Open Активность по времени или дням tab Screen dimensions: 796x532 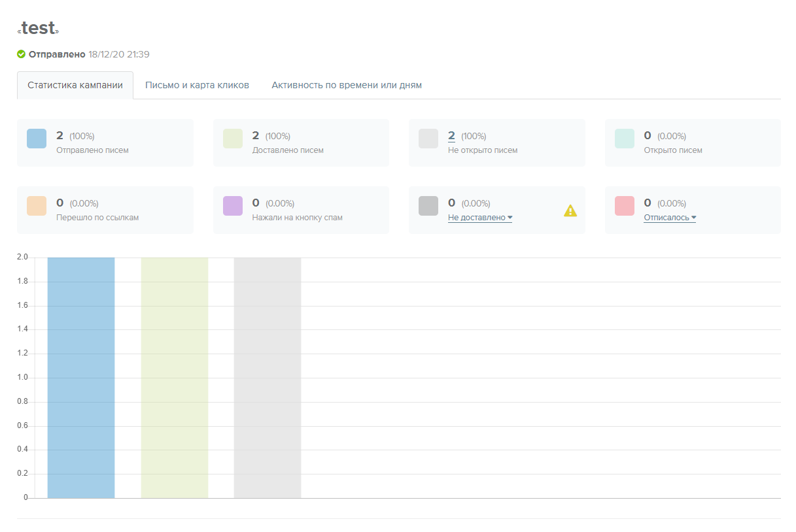click(347, 86)
